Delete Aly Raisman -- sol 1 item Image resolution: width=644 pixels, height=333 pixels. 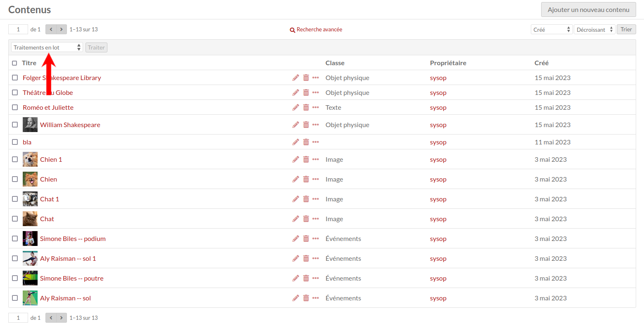[x=306, y=258]
